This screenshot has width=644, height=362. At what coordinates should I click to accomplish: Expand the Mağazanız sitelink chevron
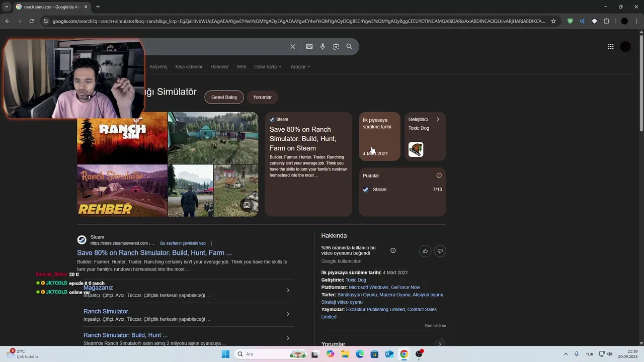(288, 290)
